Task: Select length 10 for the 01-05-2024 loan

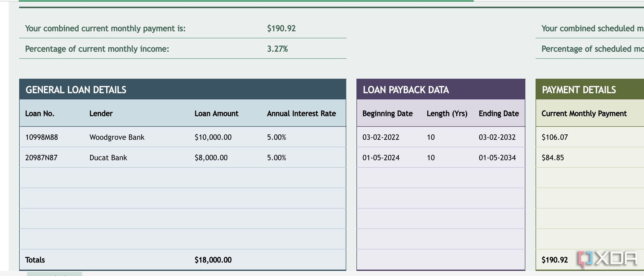Action: point(431,158)
